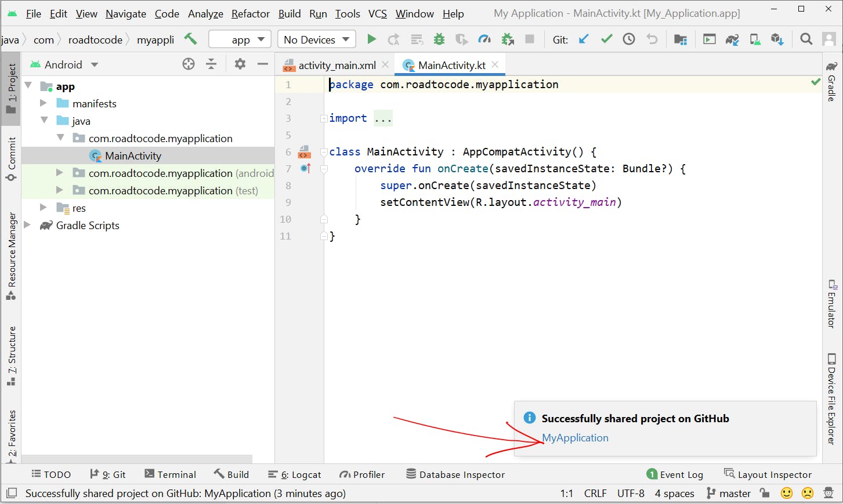Click override gutter marker on line 7
Viewport: 843px width, 504px height.
(306, 168)
